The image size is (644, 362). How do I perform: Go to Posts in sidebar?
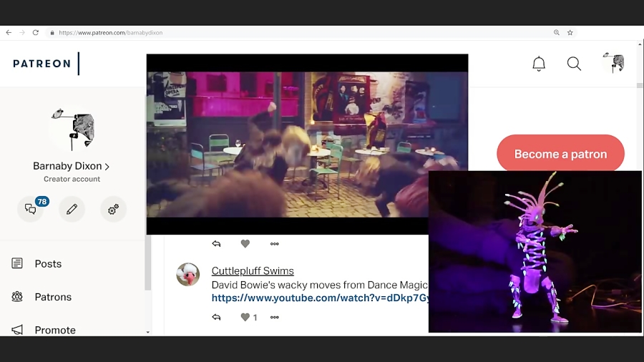pyautogui.click(x=48, y=263)
